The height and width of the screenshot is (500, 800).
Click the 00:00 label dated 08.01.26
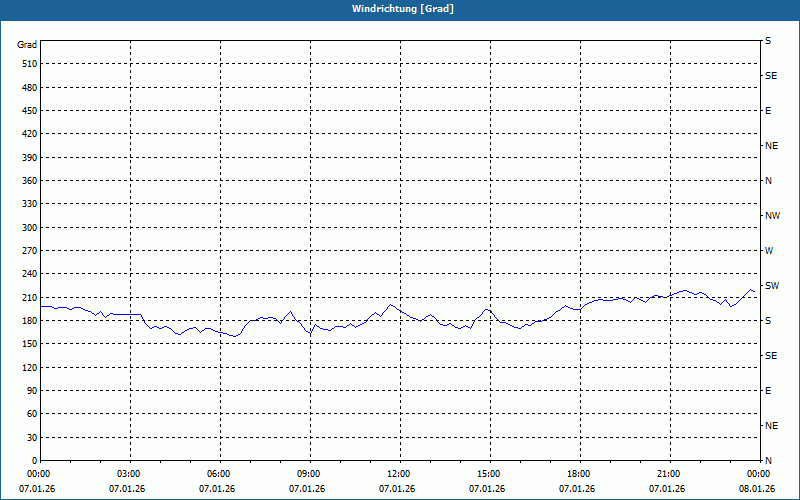tap(759, 474)
